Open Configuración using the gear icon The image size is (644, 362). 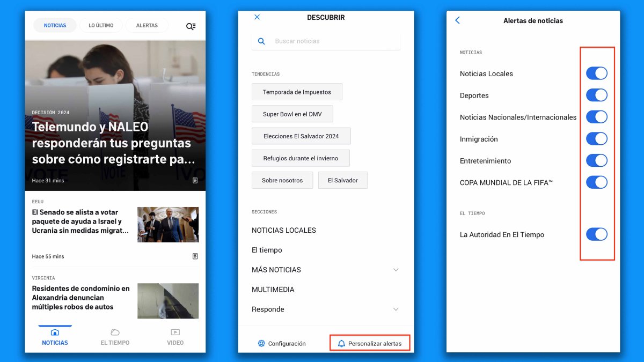(261, 343)
